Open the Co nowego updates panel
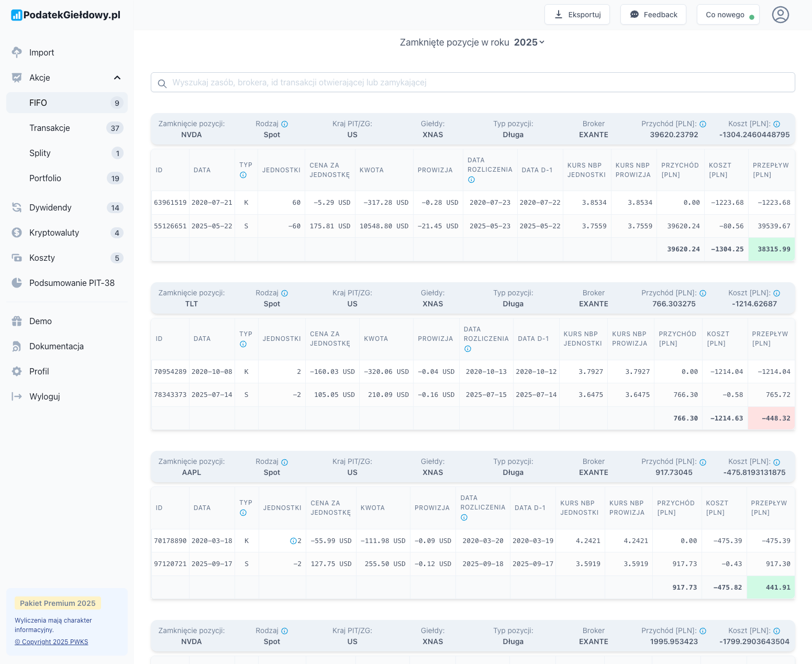 pyautogui.click(x=728, y=15)
